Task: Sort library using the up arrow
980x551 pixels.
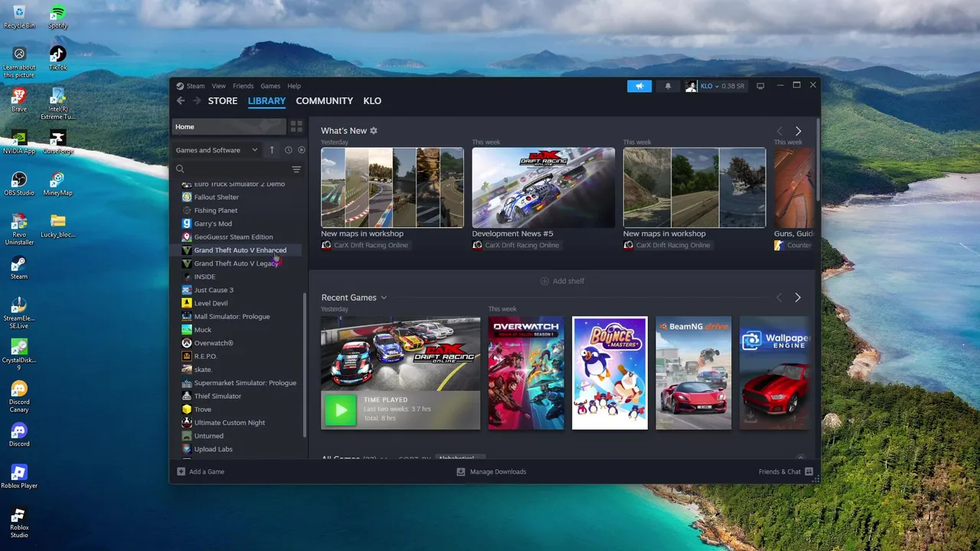Action: coord(272,150)
